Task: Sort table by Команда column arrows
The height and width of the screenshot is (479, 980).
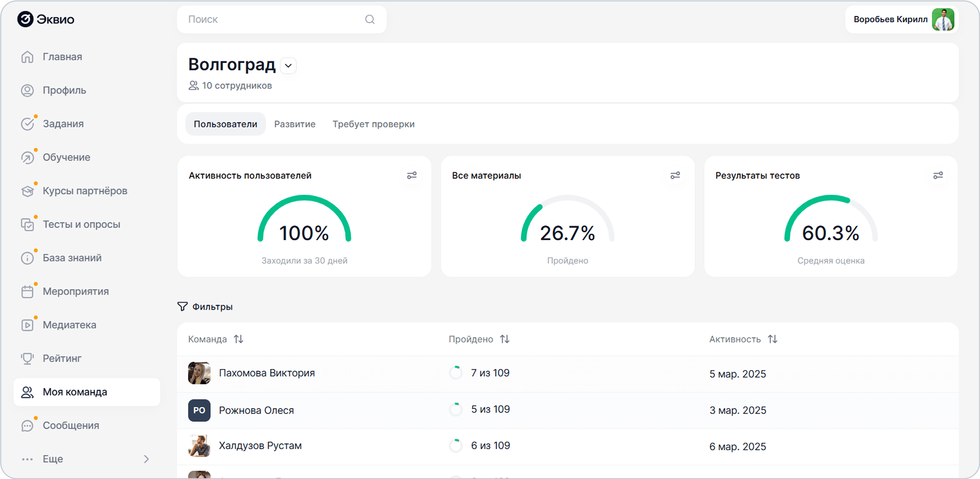Action: click(238, 339)
